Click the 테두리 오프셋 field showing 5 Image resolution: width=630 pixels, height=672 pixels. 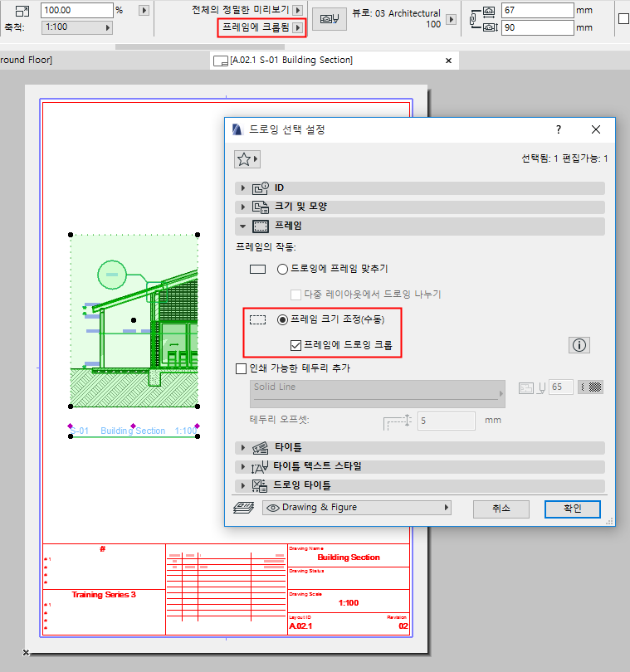click(446, 421)
